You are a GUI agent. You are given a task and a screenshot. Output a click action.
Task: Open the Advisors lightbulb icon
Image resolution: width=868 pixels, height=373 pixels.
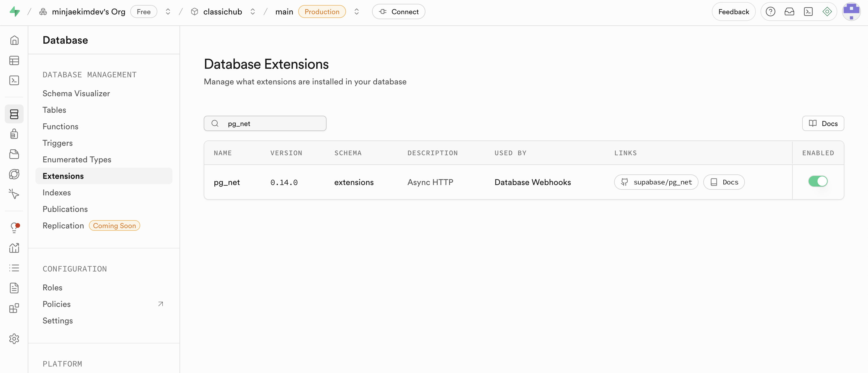(x=14, y=228)
